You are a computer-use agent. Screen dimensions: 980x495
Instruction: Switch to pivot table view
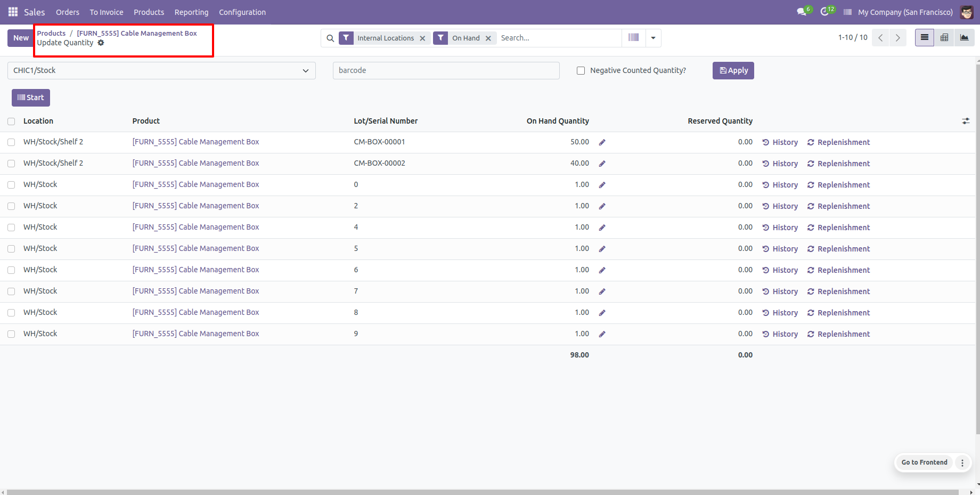click(x=944, y=37)
